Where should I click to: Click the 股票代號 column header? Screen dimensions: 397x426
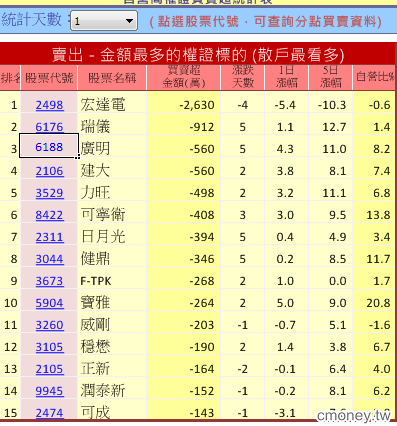(x=49, y=78)
